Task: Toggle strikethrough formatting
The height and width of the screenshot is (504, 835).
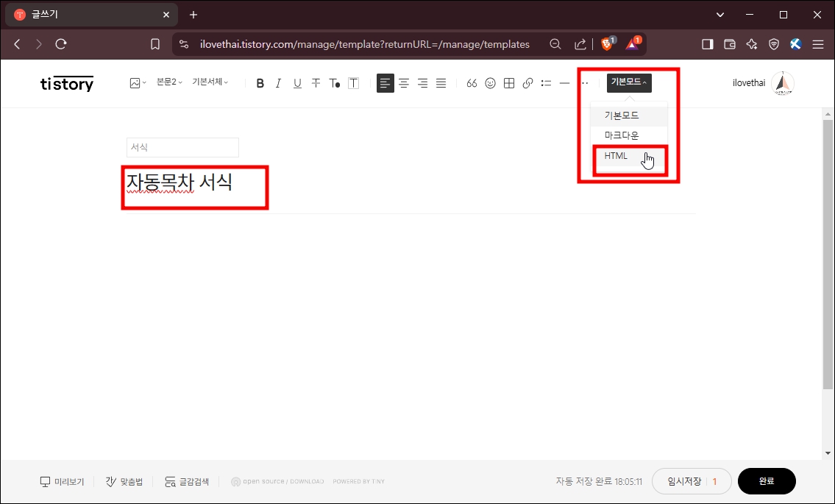Action: pyautogui.click(x=316, y=83)
